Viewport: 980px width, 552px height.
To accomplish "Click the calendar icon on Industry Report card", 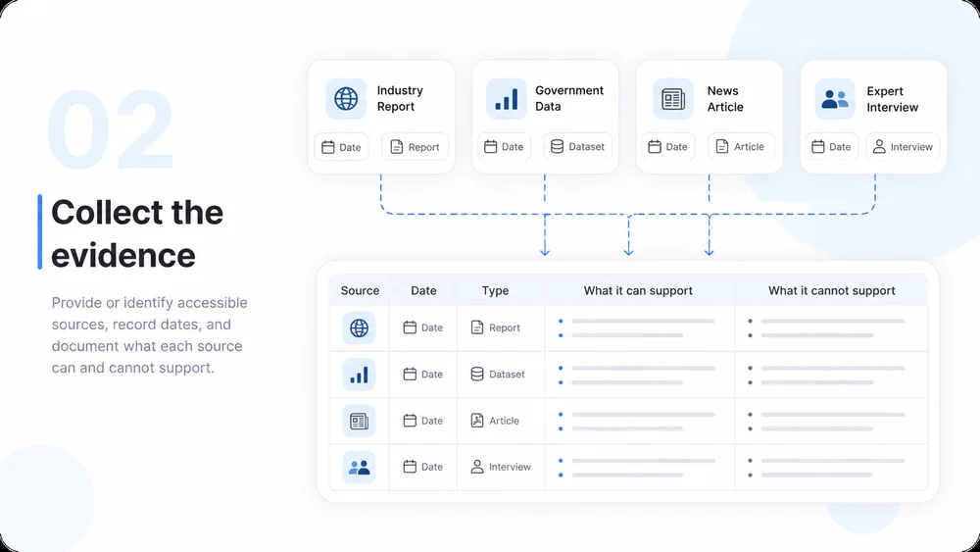I will (x=328, y=147).
